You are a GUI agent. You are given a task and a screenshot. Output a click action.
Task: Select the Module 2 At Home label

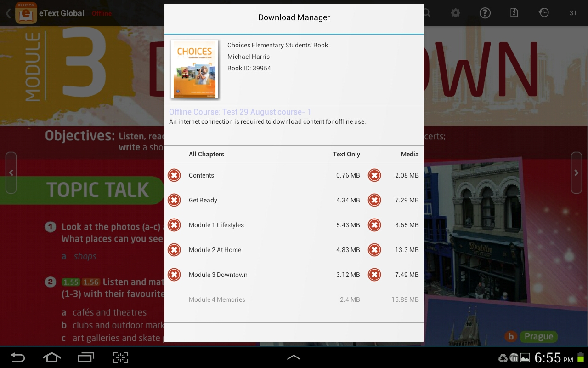coord(215,250)
